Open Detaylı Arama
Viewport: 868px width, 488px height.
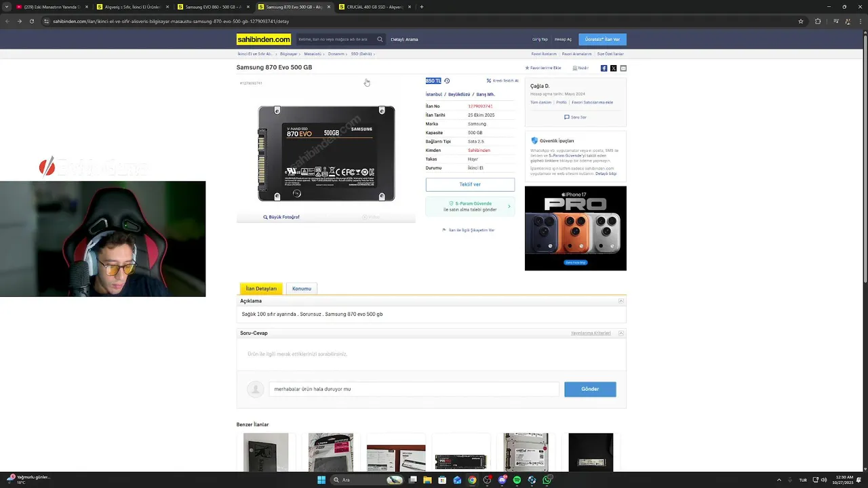pos(404,39)
